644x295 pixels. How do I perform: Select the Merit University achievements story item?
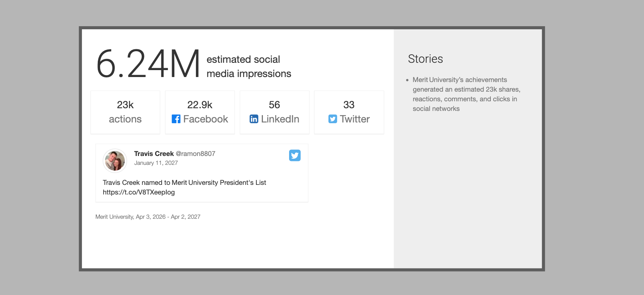tap(466, 94)
